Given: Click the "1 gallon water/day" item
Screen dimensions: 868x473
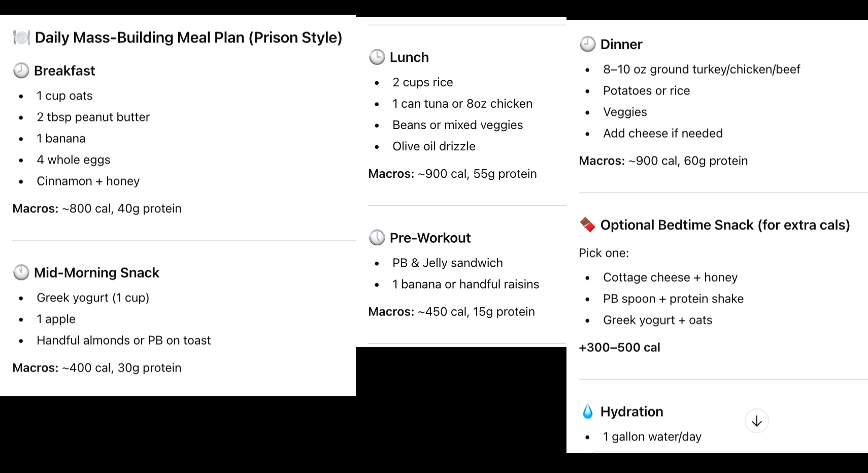Looking at the screenshot, I should point(652,437).
